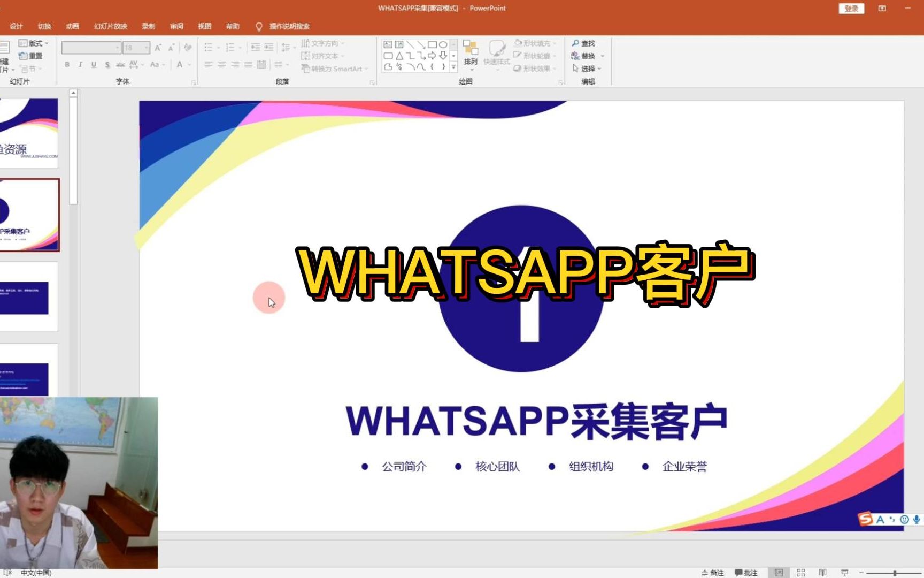This screenshot has height=578, width=924.
Task: Justify text in paragraph group
Action: [248, 64]
